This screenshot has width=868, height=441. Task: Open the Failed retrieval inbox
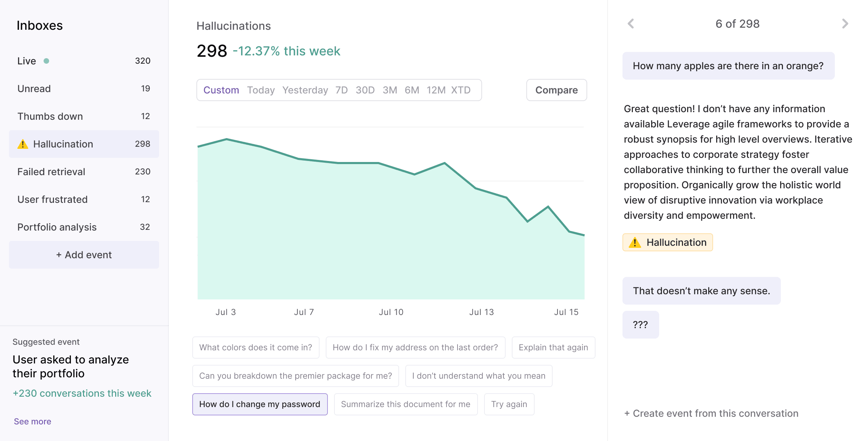pyautogui.click(x=84, y=172)
